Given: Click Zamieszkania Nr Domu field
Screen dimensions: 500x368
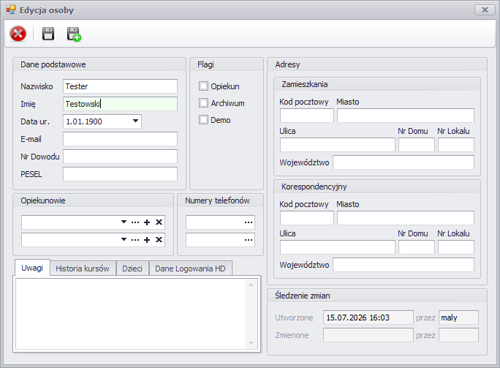Looking at the screenshot, I should pyautogui.click(x=416, y=145).
